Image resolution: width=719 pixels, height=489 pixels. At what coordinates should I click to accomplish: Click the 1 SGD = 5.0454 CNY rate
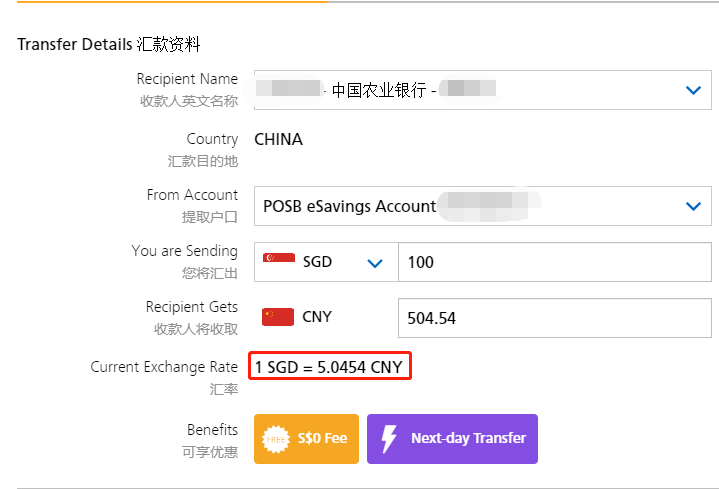[329, 367]
